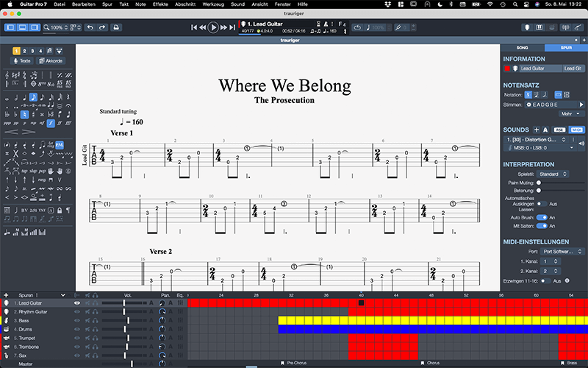Toggle visibility eye of Rhythm Guitar track
Image resolution: width=588 pixels, height=368 pixels.
pos(77,311)
